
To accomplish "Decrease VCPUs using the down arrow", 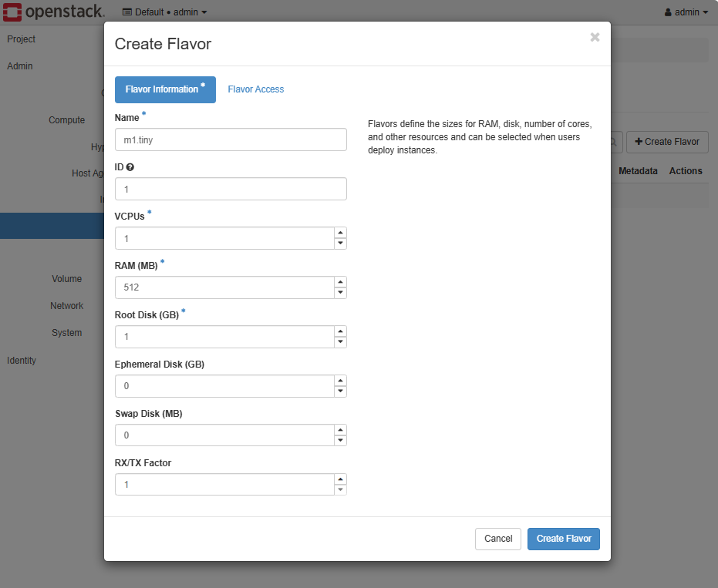I will pos(340,244).
